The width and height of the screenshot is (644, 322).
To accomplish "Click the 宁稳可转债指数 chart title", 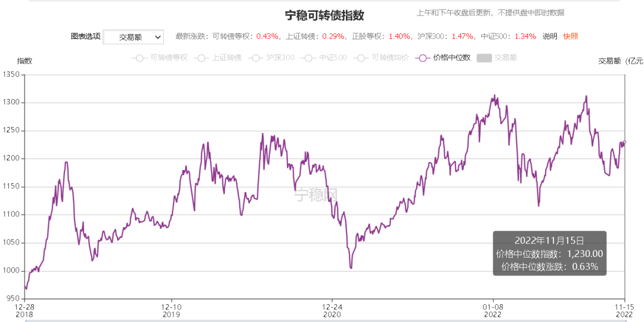I will pos(324,16).
